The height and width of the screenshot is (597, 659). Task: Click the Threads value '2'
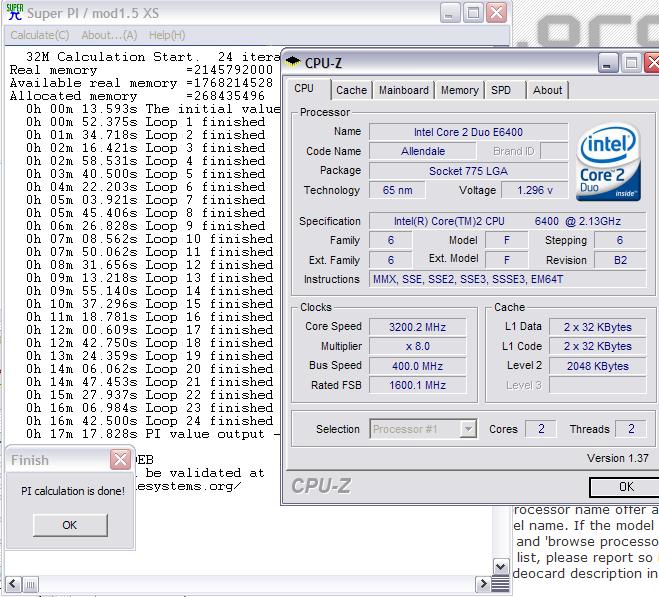[x=631, y=428]
